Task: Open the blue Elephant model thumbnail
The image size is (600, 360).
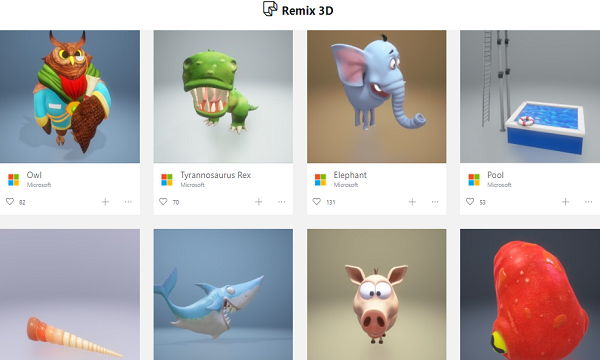Action: point(377,96)
